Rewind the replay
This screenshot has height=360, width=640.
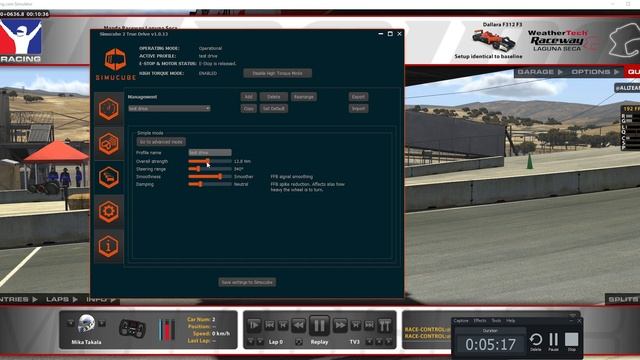point(299,325)
